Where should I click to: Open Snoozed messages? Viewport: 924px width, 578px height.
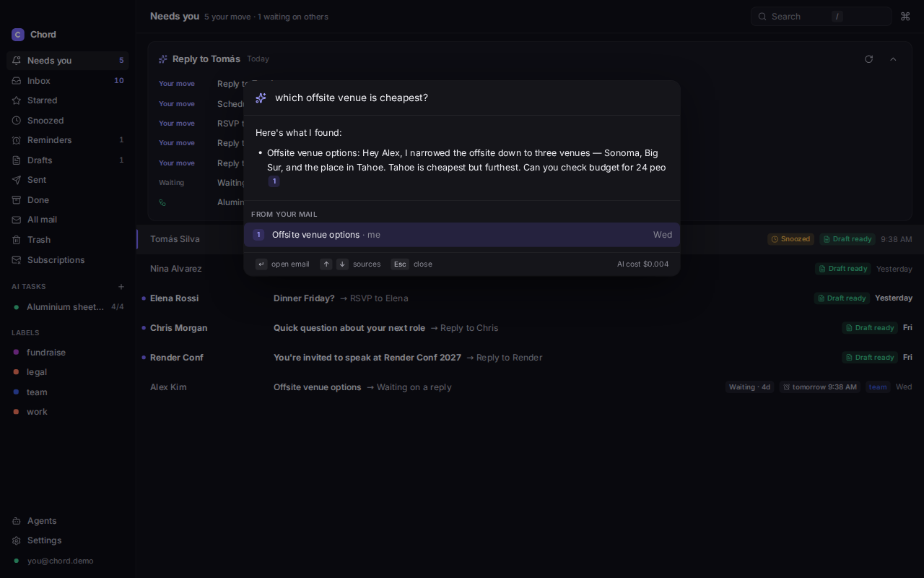68,120
